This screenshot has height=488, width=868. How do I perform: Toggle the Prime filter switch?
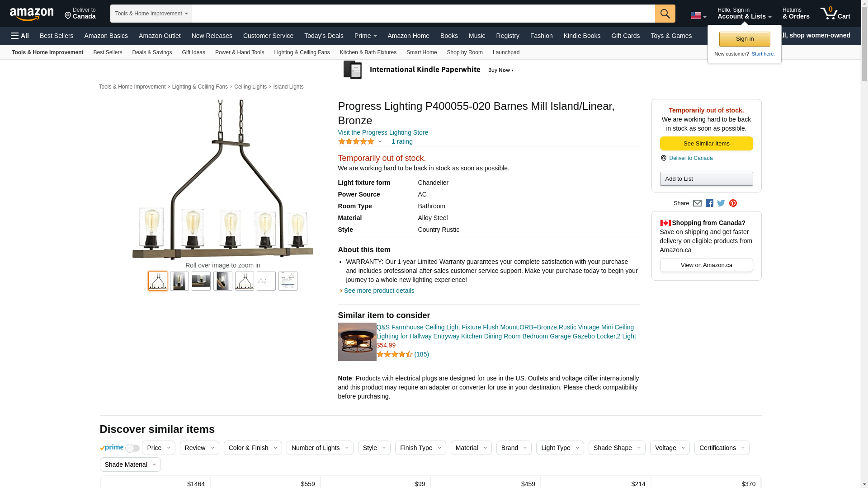coord(132,448)
